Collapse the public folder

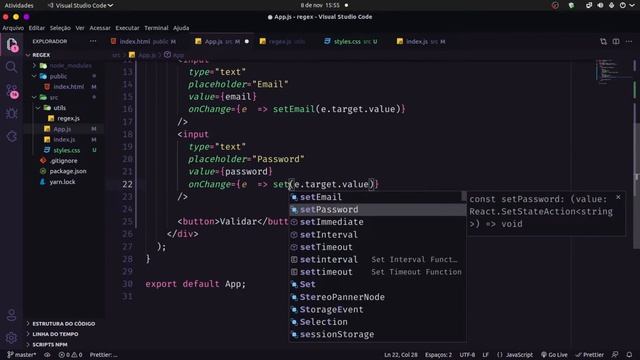pyautogui.click(x=35, y=76)
